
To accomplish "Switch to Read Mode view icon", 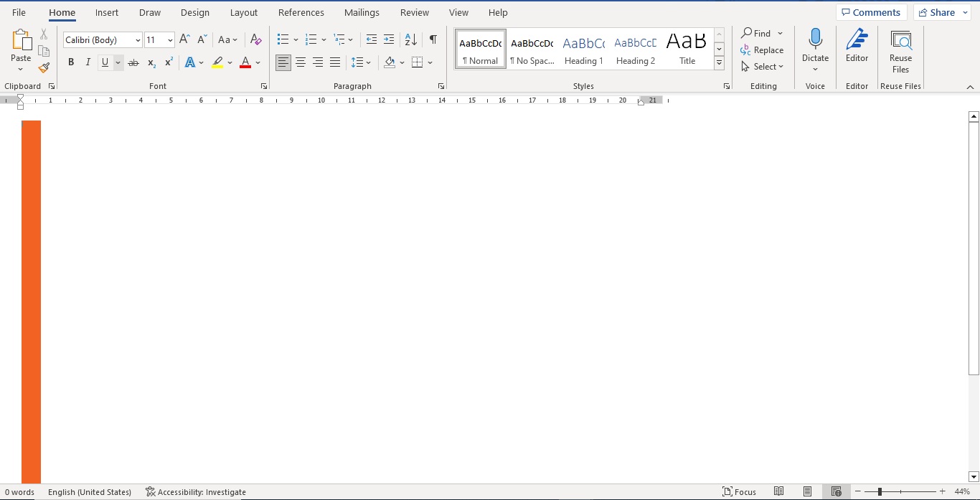I will [x=778, y=491].
